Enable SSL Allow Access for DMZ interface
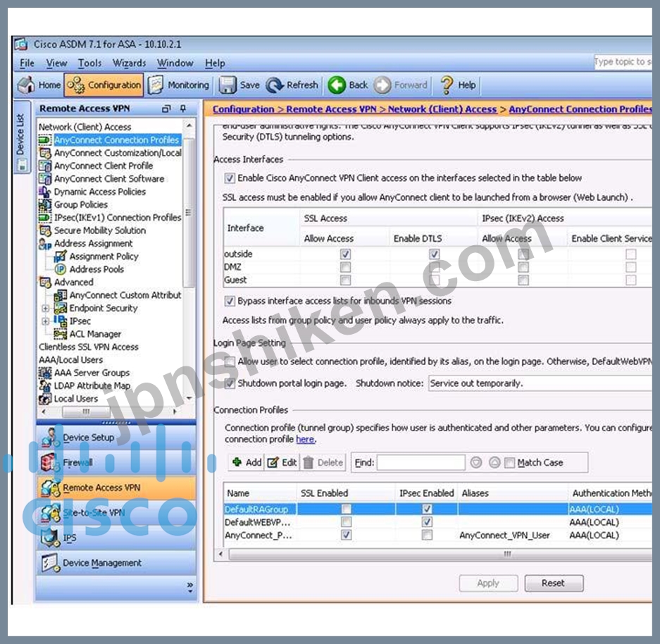 pyautogui.click(x=345, y=267)
